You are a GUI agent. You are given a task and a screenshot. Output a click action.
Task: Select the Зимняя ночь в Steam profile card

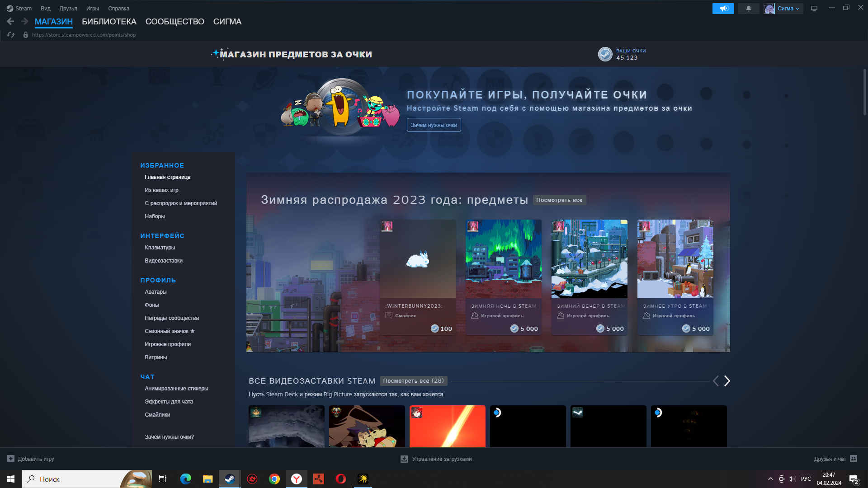(504, 277)
